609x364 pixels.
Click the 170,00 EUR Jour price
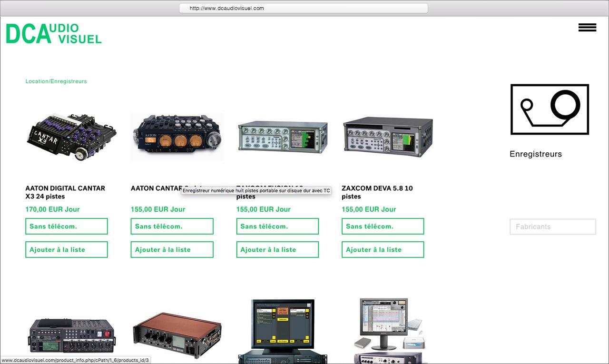(x=52, y=209)
